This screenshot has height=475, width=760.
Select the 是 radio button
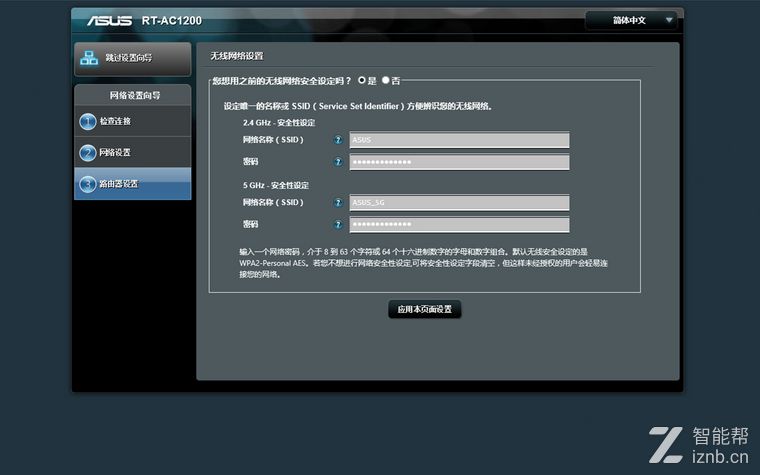click(x=362, y=80)
